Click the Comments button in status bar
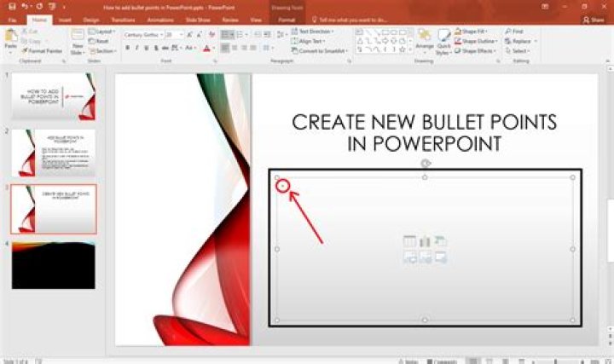The height and width of the screenshot is (364, 614). (442, 361)
